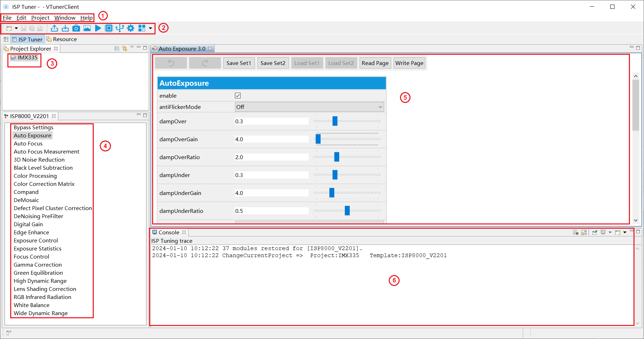Click the Clear Console icon
The image size is (644, 339).
576,232
